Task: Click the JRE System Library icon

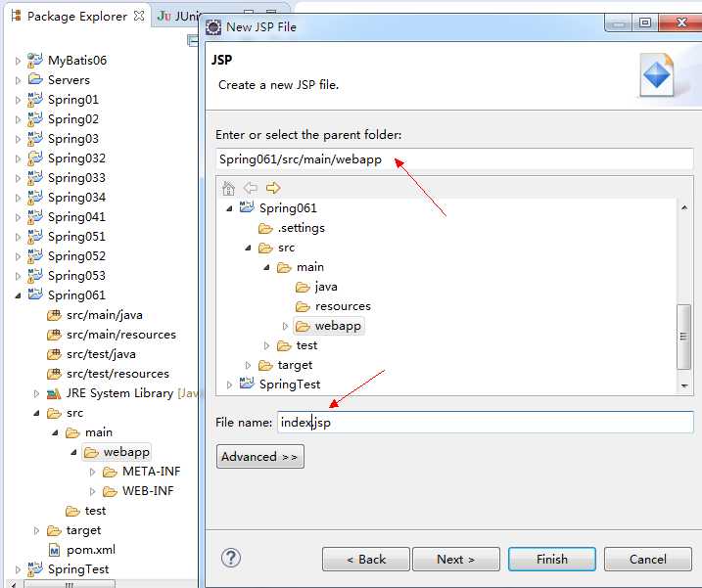Action: (x=54, y=393)
